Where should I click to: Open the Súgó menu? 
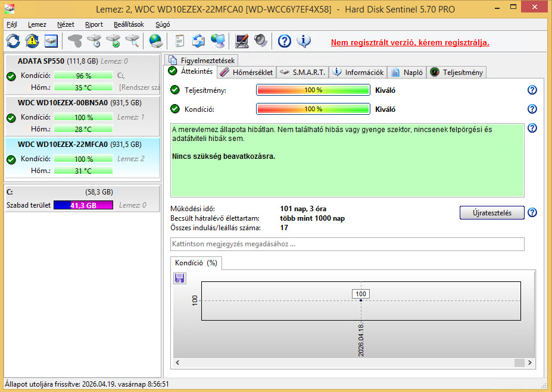pos(163,24)
